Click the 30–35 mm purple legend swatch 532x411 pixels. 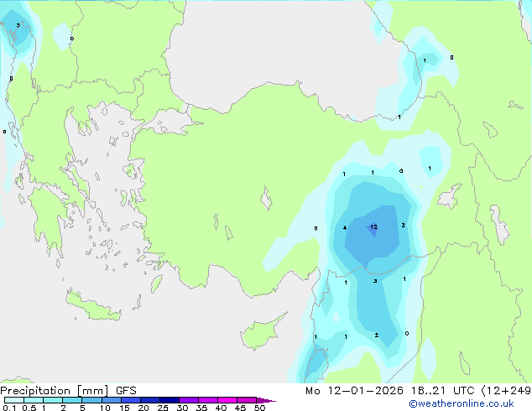(x=189, y=400)
